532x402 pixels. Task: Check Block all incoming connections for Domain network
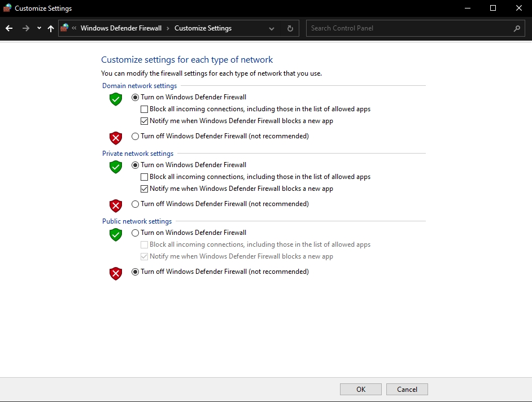[145, 109]
